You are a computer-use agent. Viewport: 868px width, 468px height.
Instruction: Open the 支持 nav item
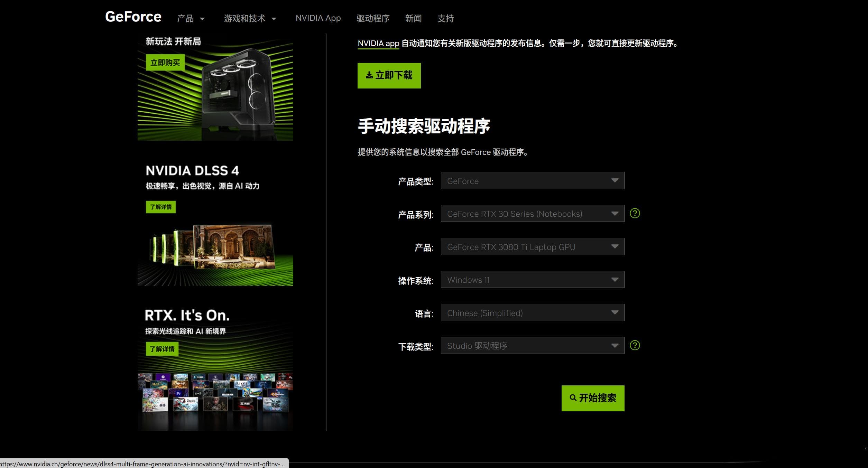pyautogui.click(x=445, y=18)
